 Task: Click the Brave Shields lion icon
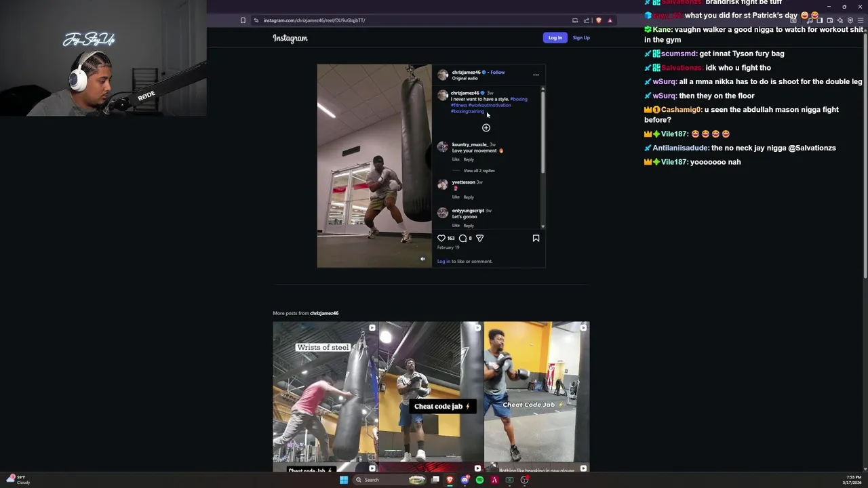598,20
